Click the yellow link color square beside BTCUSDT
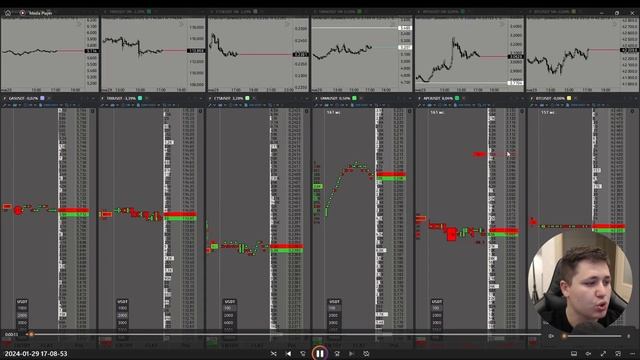Screen dimensions: 640x360 pos(569,98)
